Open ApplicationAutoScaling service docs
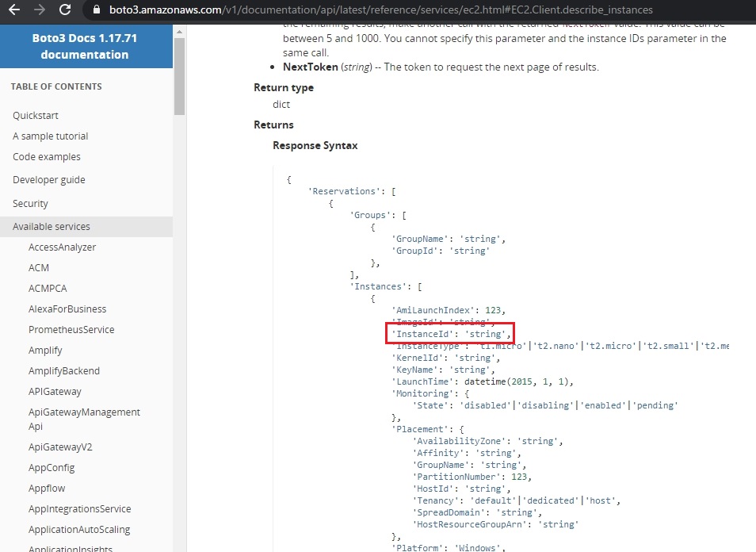Image resolution: width=756 pixels, height=552 pixels. point(79,529)
